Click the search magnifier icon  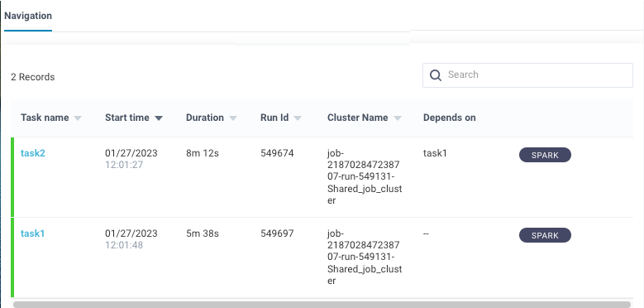click(436, 75)
